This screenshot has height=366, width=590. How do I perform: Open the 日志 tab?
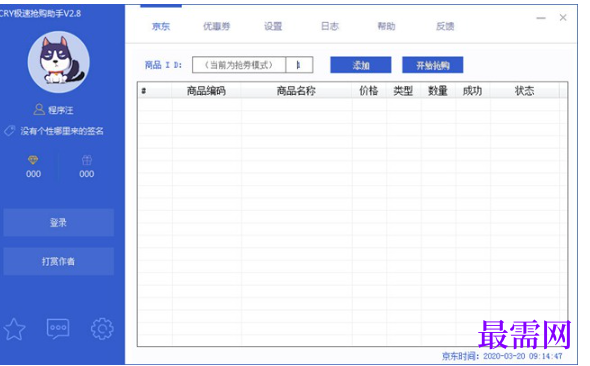pos(330,26)
